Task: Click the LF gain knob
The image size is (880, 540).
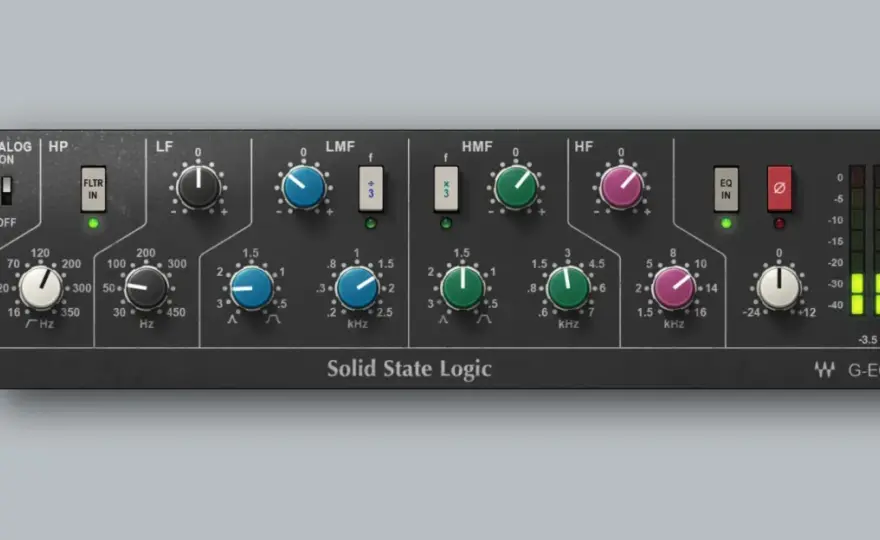Action: 198,187
